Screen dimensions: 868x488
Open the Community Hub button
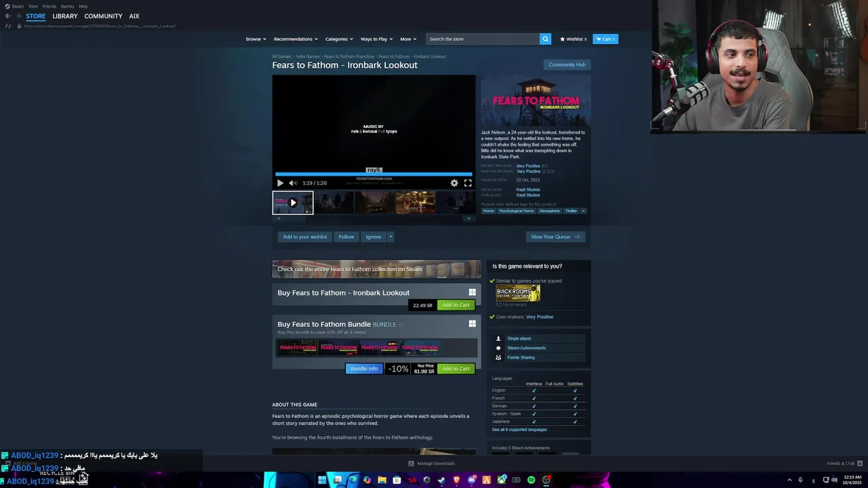click(x=567, y=64)
